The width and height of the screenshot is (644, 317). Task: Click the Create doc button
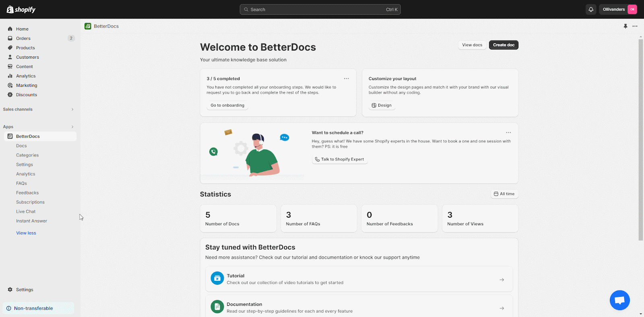(504, 45)
